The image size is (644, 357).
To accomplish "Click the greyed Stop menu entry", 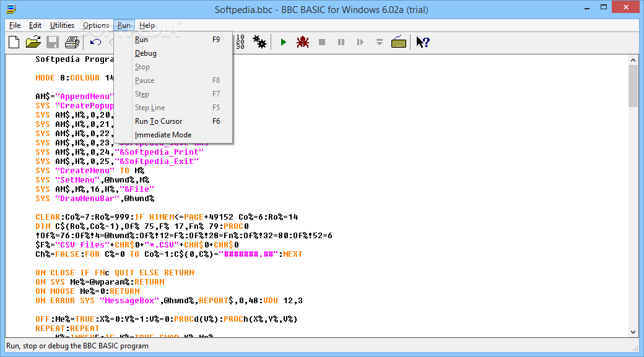I will click(x=173, y=67).
